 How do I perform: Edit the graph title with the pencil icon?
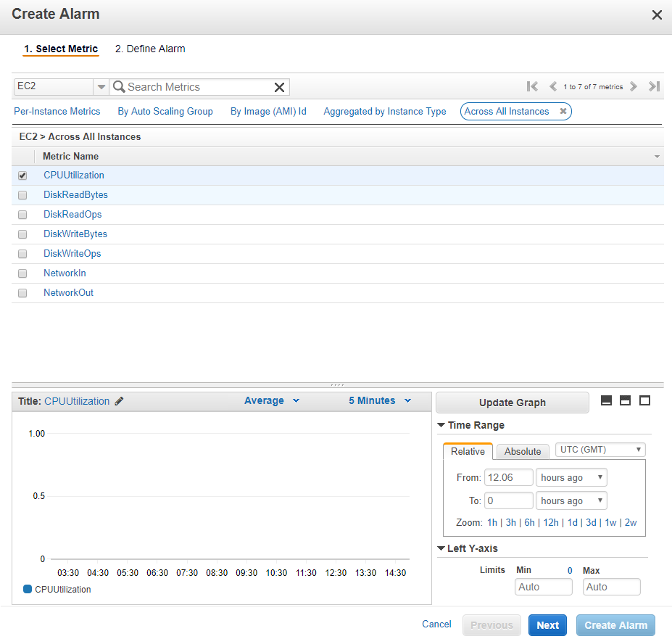pyautogui.click(x=119, y=400)
